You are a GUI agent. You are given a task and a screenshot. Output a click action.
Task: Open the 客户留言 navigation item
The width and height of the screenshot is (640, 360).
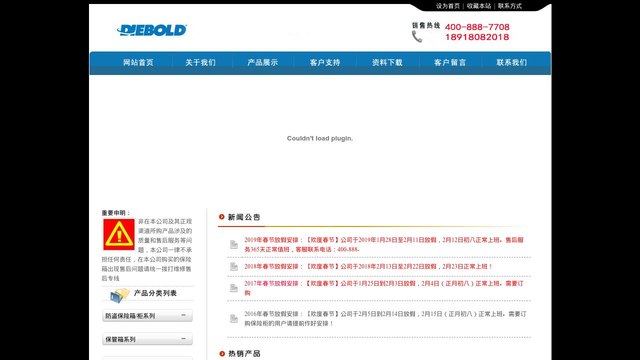tap(450, 62)
